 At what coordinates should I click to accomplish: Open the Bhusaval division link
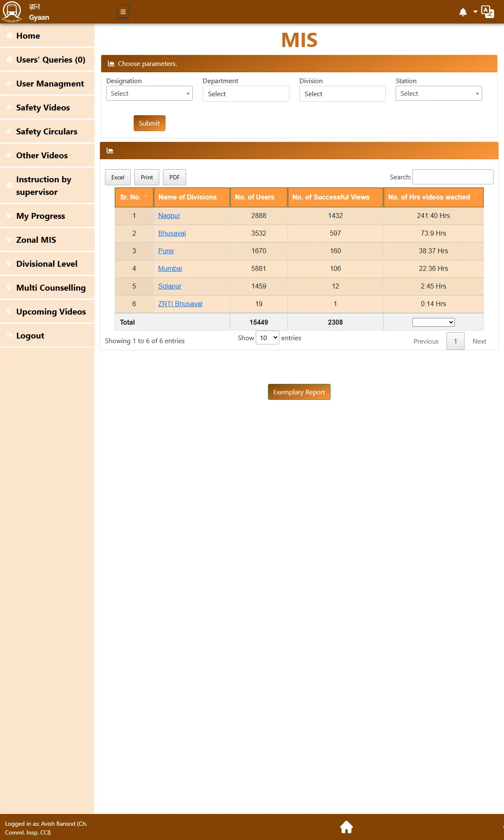point(172,233)
